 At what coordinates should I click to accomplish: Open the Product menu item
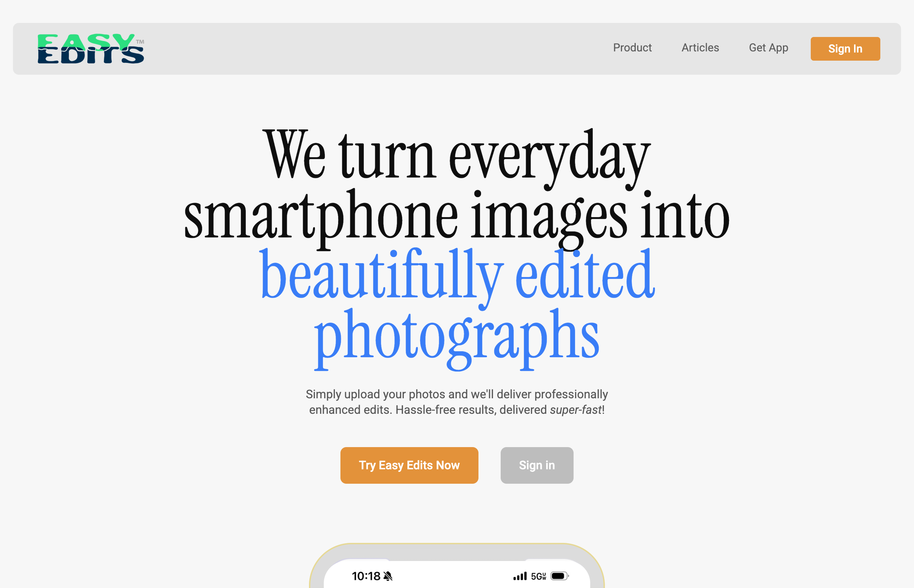pos(632,48)
